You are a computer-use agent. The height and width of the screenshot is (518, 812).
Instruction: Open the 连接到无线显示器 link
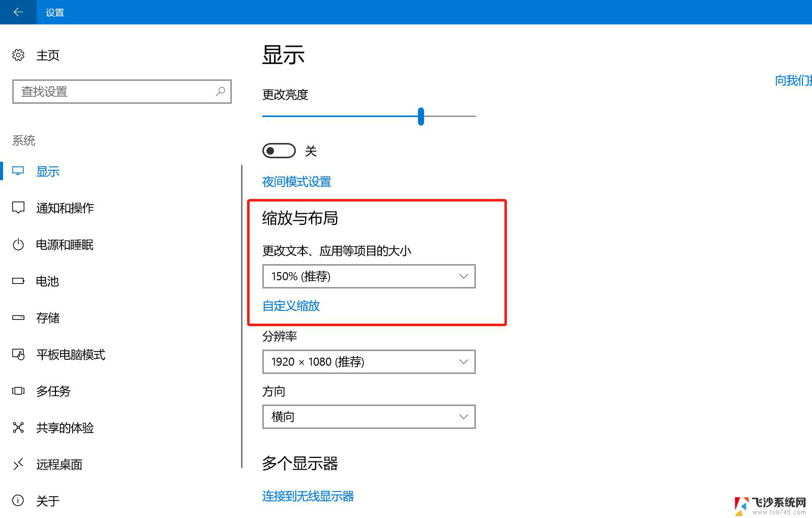(308, 496)
